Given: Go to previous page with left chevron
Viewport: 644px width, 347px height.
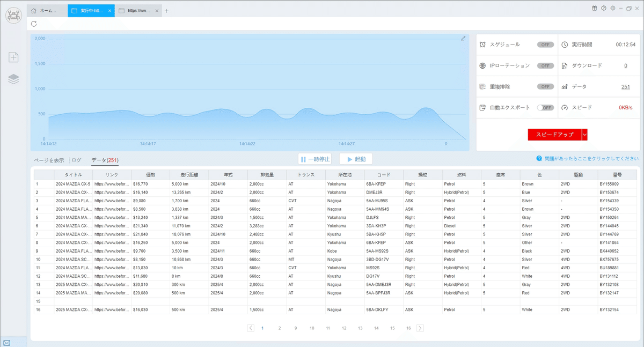Looking at the screenshot, I should pos(251,328).
